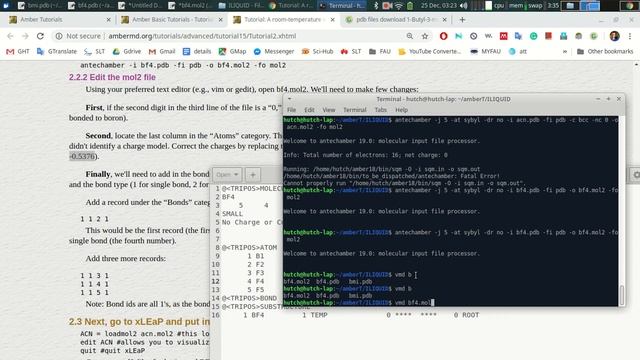Bookmark this page with the star icon
The width and height of the screenshot is (640, 360).
click(x=425, y=36)
